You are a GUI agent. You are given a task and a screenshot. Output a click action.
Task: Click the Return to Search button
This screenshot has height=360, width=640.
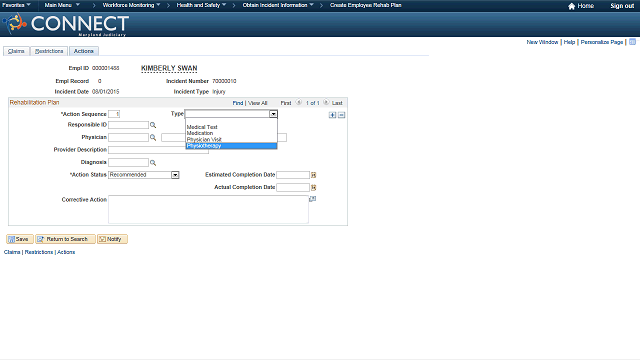tap(65, 239)
